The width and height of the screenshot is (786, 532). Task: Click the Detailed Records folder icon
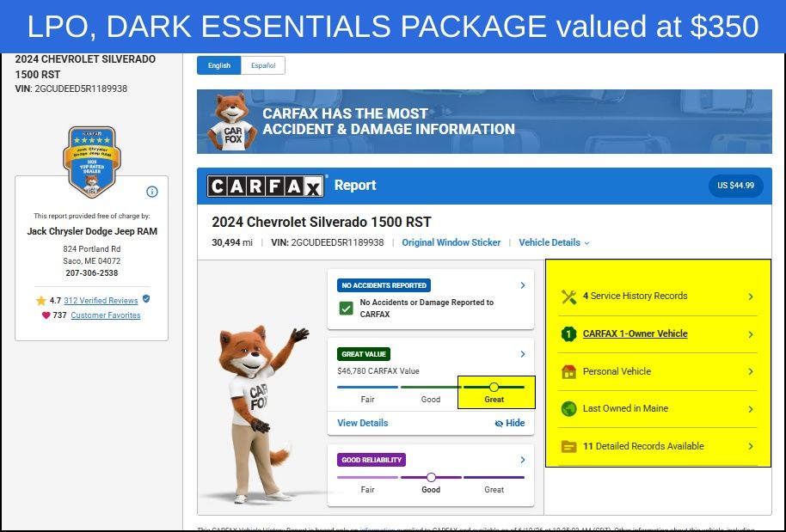point(569,446)
